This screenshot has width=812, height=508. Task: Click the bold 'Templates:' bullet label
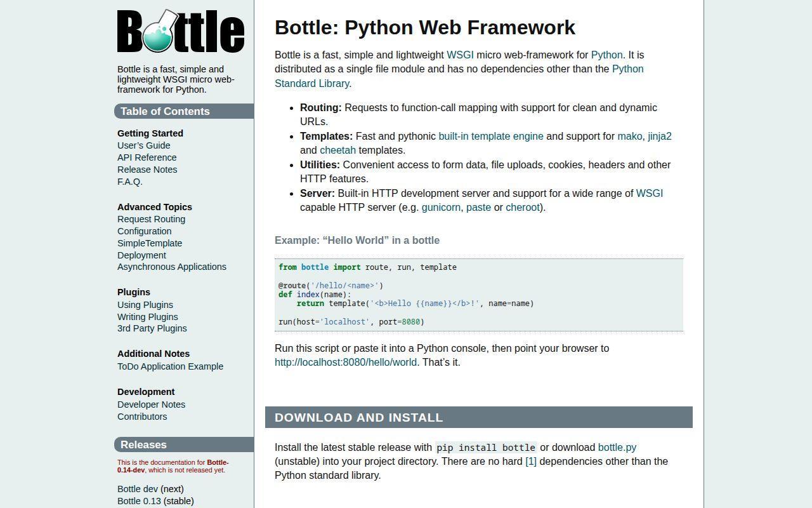(x=327, y=137)
